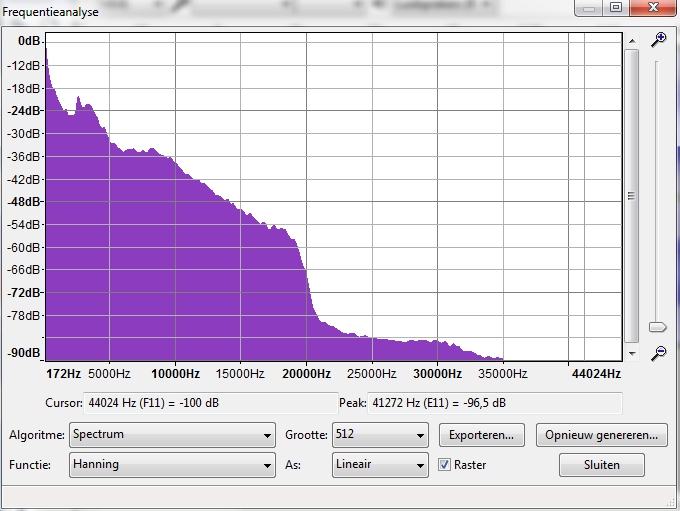Close the Frequentieanalyse window
This screenshot has width=680, height=511.
click(x=653, y=7)
